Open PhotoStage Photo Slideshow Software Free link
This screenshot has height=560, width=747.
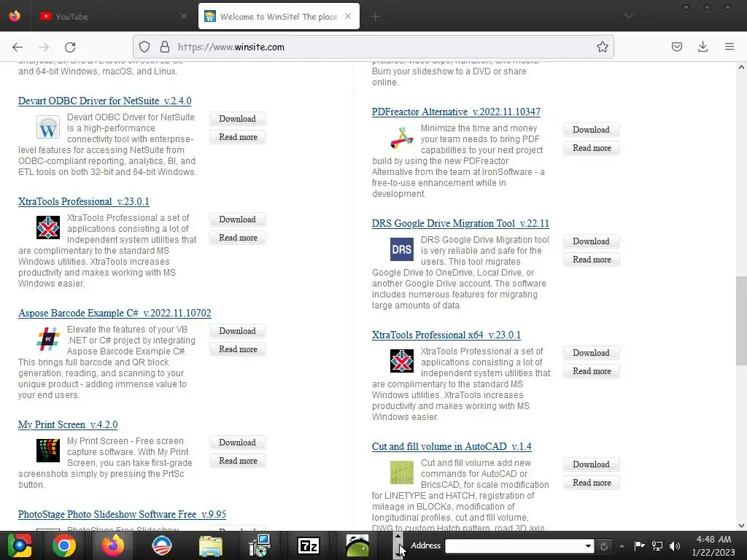122,514
